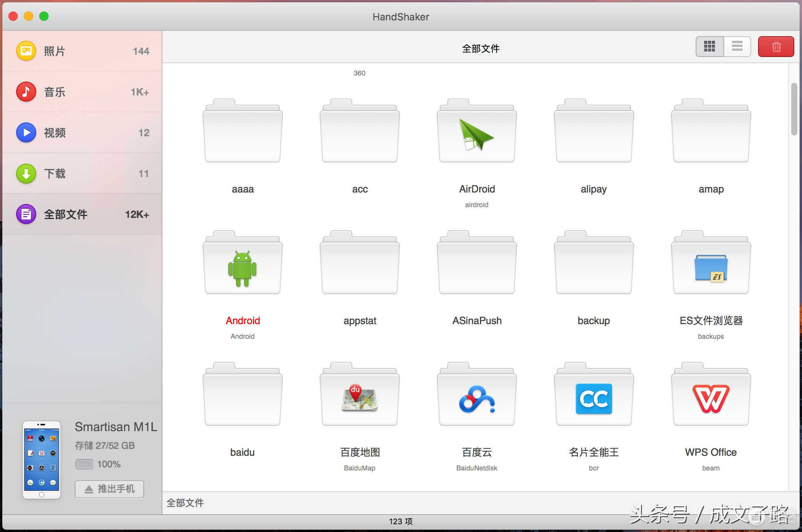Click the Smartisan M1L phone thumbnail
The width and height of the screenshot is (802, 532).
(x=42, y=460)
